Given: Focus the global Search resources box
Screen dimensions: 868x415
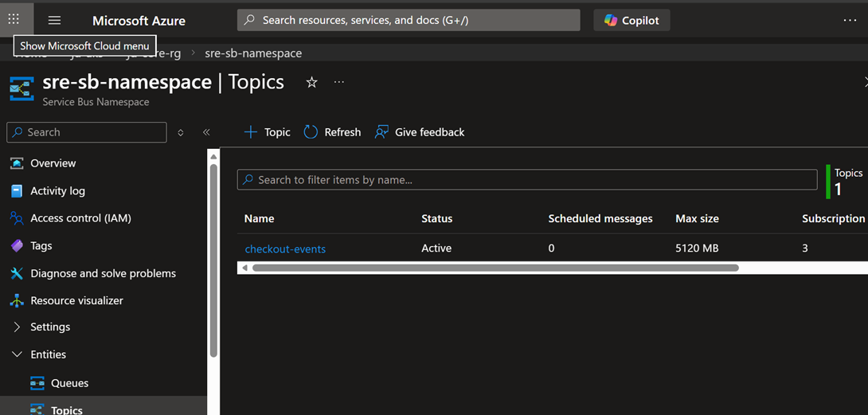Looking at the screenshot, I should (409, 20).
